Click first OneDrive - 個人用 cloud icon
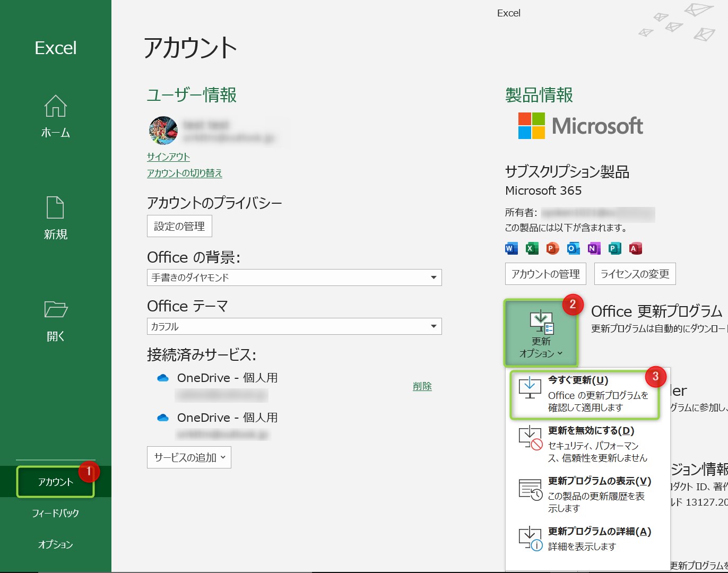Image resolution: width=728 pixels, height=573 pixels. [x=163, y=378]
